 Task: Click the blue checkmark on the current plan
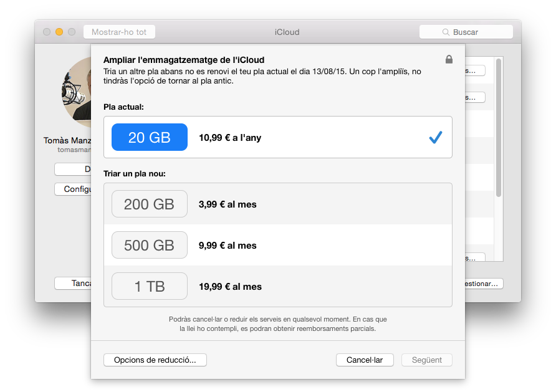click(436, 137)
